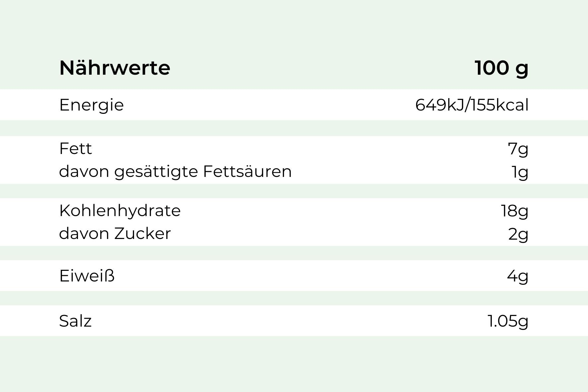This screenshot has height=392, width=588.
Task: Click the 4g protein value
Action: tap(517, 276)
